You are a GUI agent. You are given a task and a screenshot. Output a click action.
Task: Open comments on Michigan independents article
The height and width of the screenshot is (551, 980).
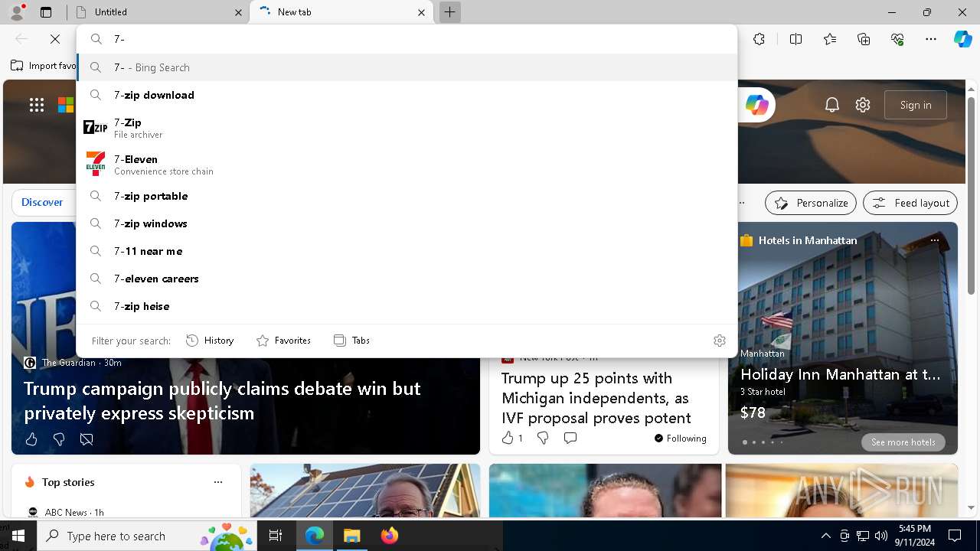tap(570, 438)
